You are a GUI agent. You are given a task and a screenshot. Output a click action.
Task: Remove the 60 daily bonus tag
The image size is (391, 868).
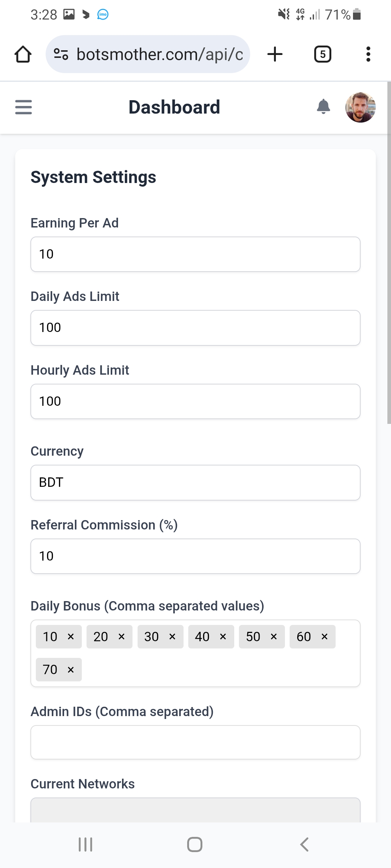point(324,637)
